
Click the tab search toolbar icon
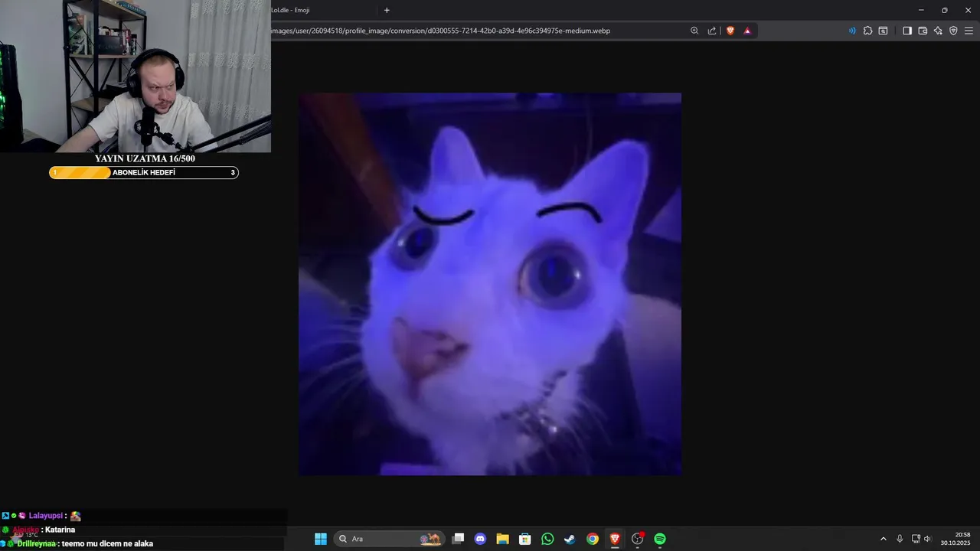tap(883, 31)
